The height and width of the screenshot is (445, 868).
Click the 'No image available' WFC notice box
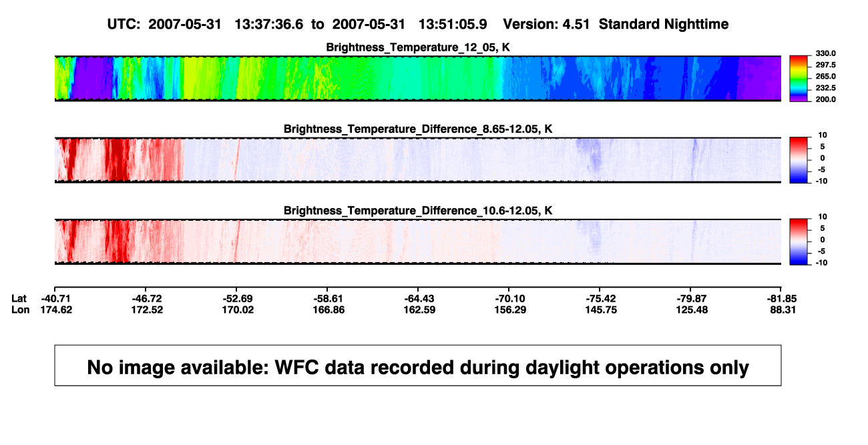click(418, 366)
